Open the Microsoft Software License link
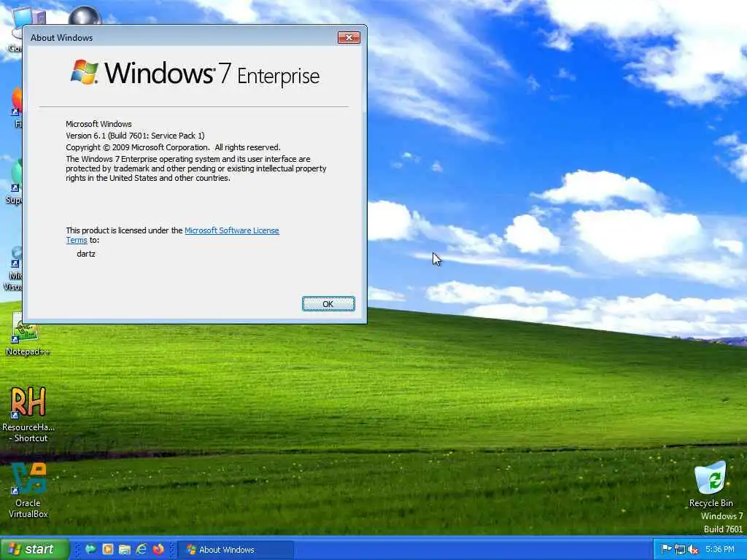This screenshot has width=747, height=560. 231,230
